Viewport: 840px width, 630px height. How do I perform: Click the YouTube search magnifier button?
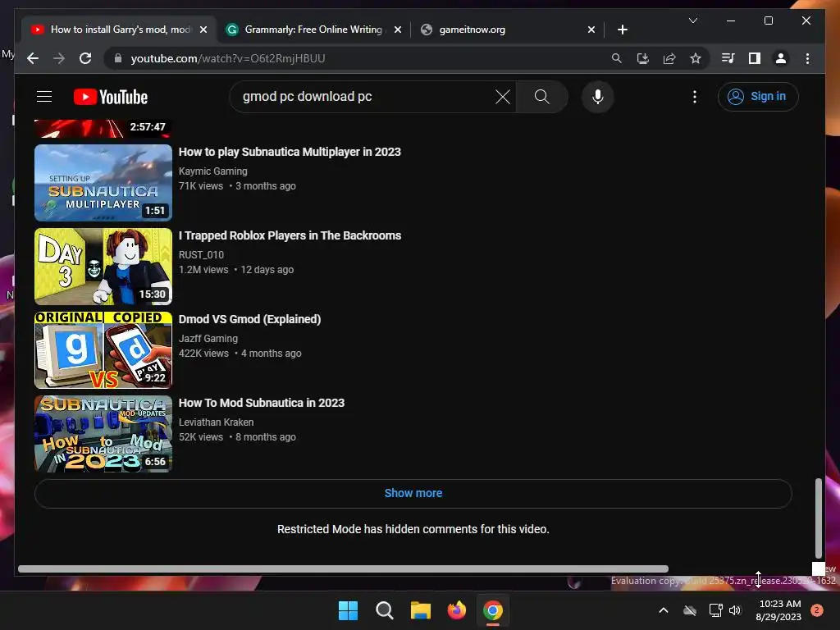click(x=541, y=97)
